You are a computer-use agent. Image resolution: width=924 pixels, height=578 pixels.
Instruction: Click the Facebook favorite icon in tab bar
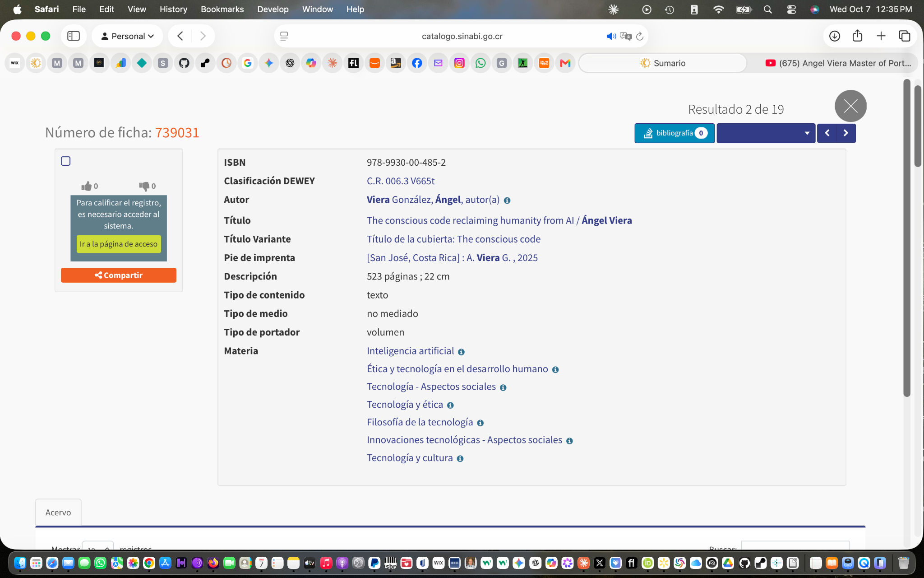pos(417,63)
